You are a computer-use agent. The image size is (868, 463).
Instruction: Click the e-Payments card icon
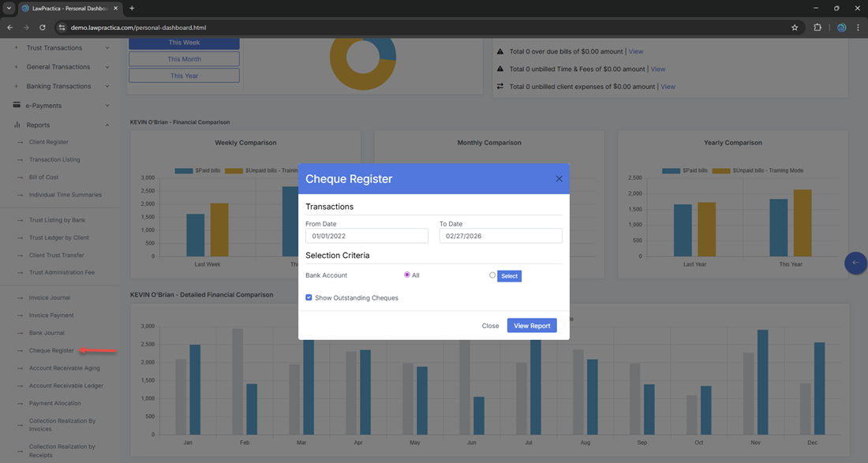(x=17, y=105)
